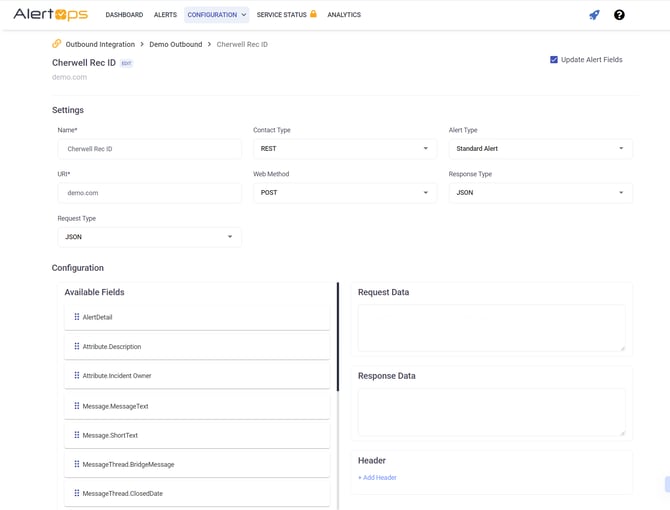Click the rocket icon in top bar

(594, 15)
